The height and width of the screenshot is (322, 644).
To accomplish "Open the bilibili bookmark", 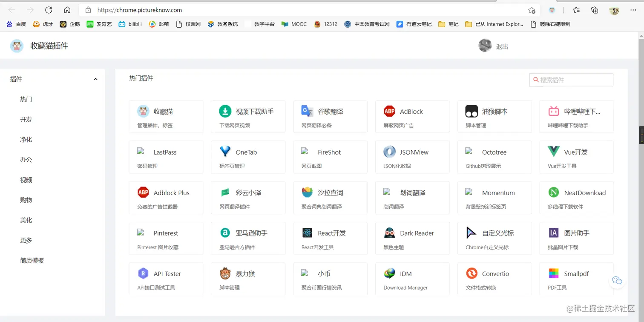I will click(130, 24).
